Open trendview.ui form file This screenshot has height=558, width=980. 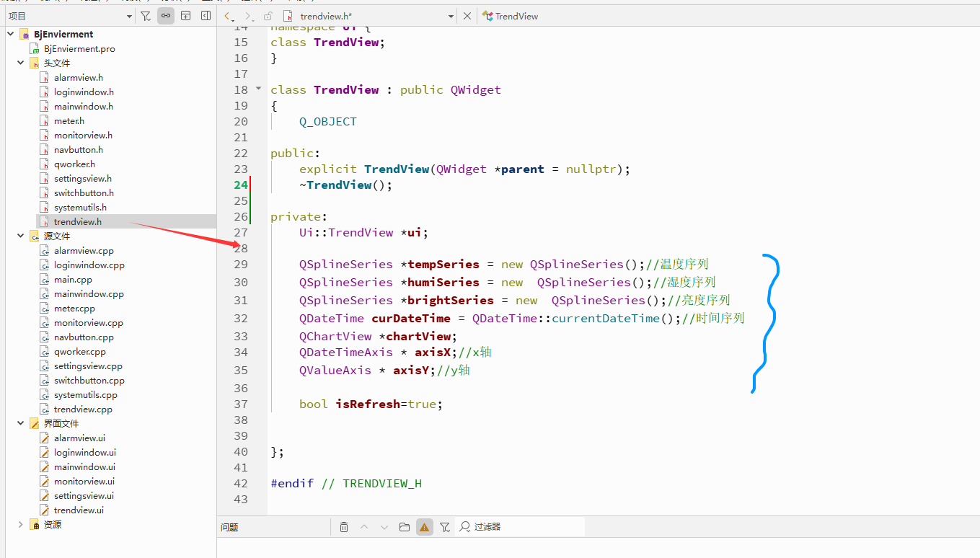click(x=79, y=510)
